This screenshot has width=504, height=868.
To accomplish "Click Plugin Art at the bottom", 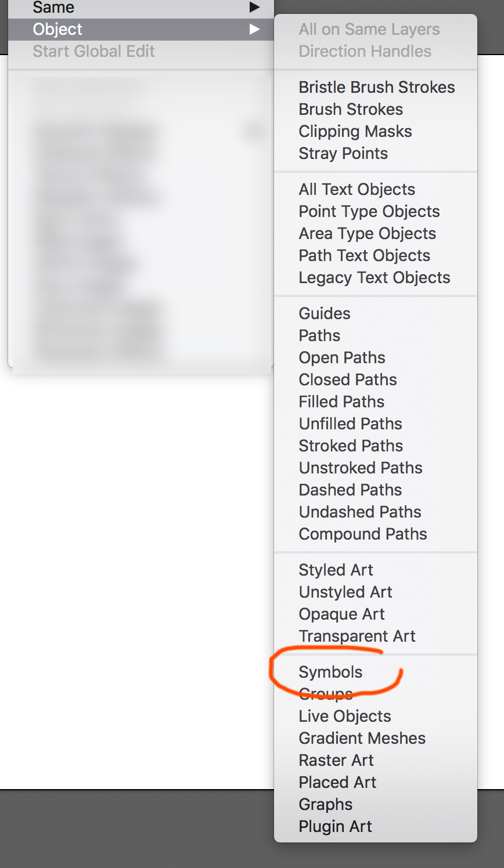I will pyautogui.click(x=335, y=826).
